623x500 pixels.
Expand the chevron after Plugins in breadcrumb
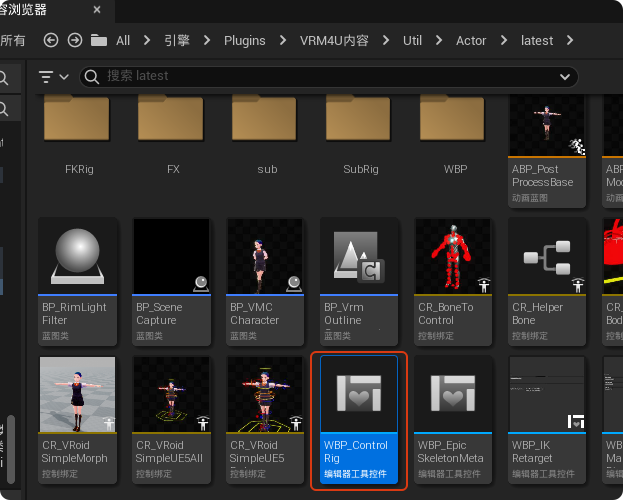tap(282, 40)
